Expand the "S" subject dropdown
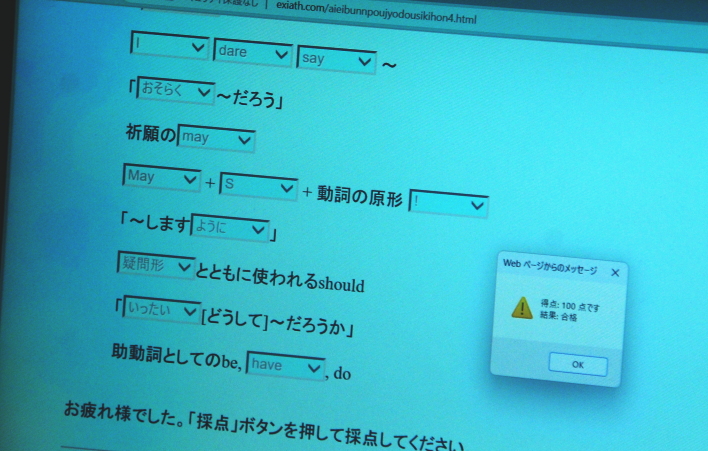The image size is (708, 451). point(258,185)
